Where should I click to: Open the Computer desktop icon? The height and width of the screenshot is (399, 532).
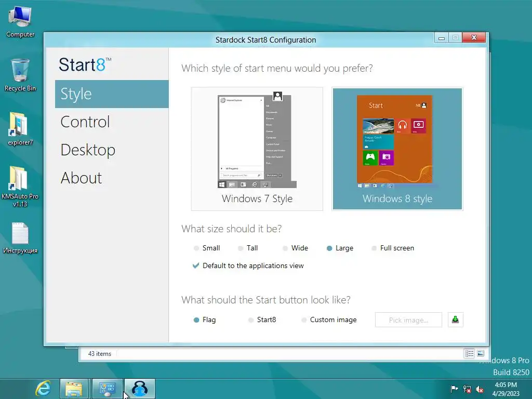[x=20, y=22]
